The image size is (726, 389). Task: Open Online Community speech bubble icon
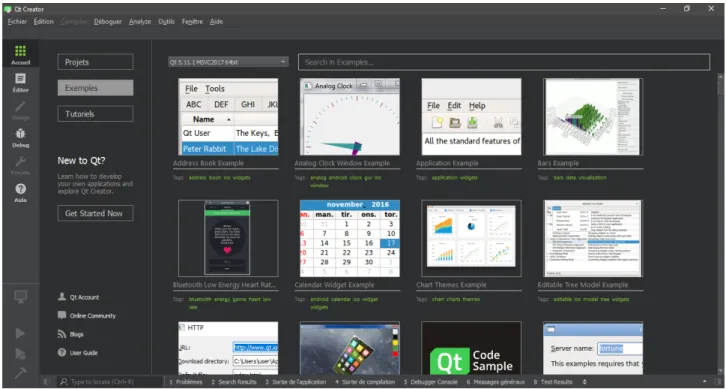[x=62, y=315]
